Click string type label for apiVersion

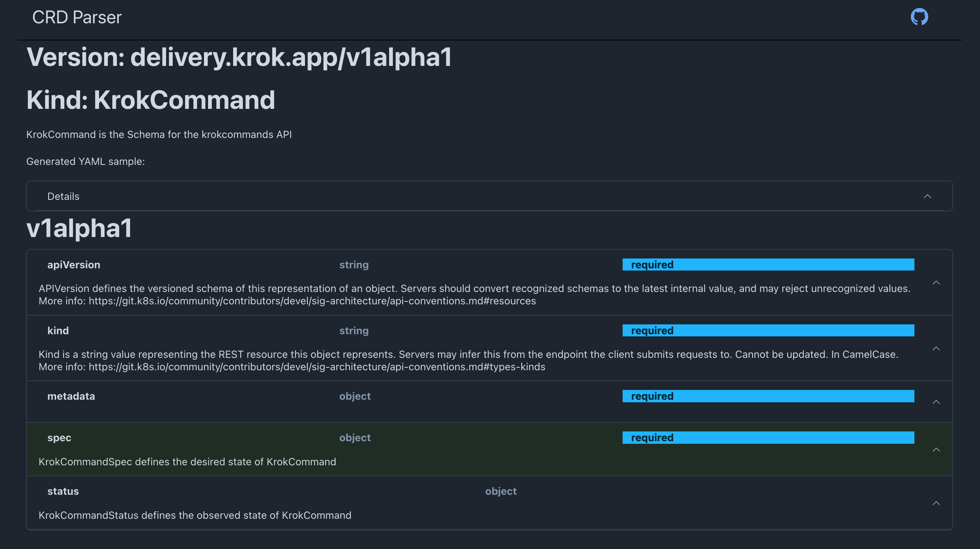[354, 265]
